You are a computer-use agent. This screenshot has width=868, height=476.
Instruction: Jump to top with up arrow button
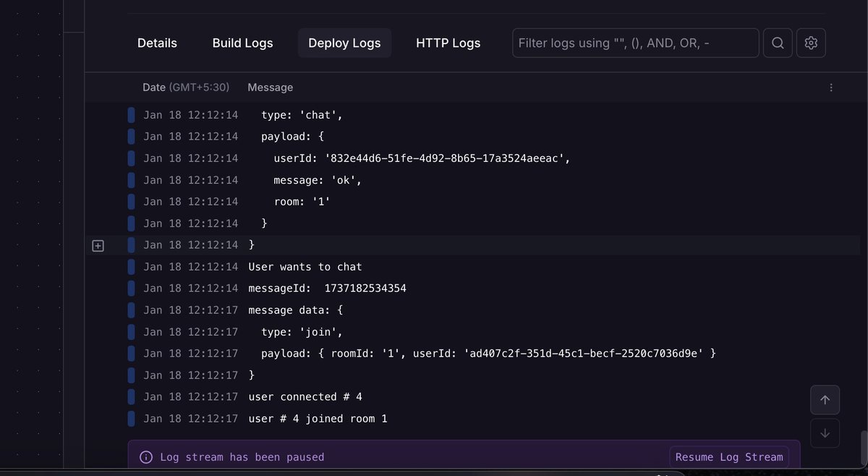coord(825,400)
